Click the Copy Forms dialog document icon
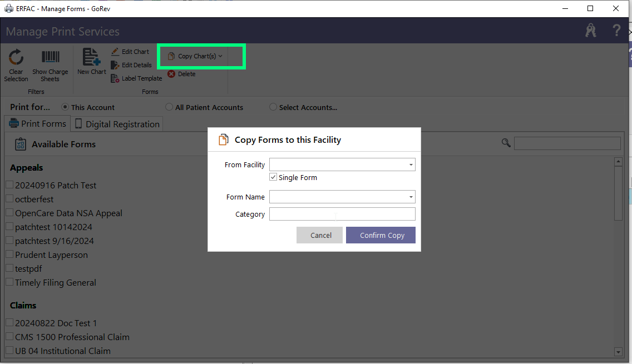 (x=223, y=139)
